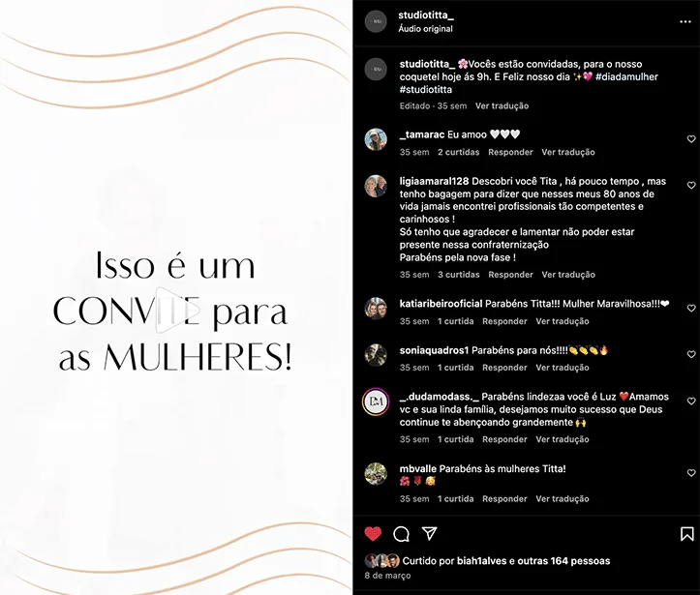This screenshot has height=595, width=700.
Task: Like mbvalle's comment heart
Action: click(x=691, y=473)
